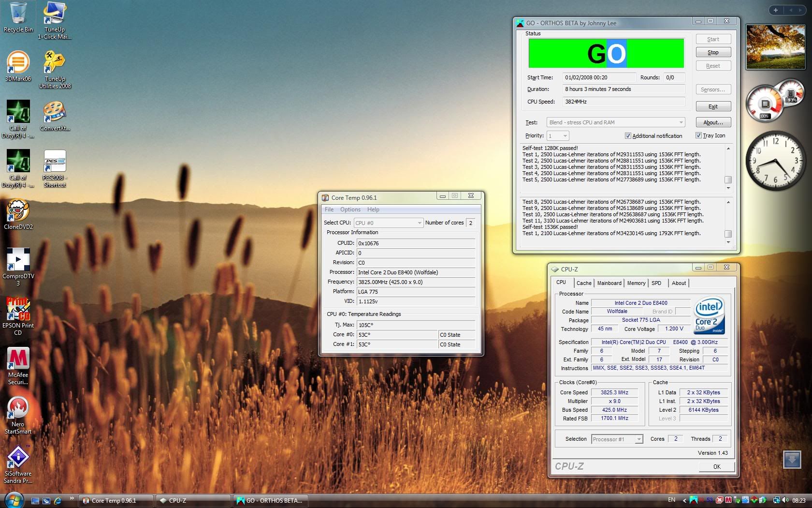Screen dimensions: 812x508
Task: Click the Orthos CPU Speed field
Action: click(x=623, y=102)
